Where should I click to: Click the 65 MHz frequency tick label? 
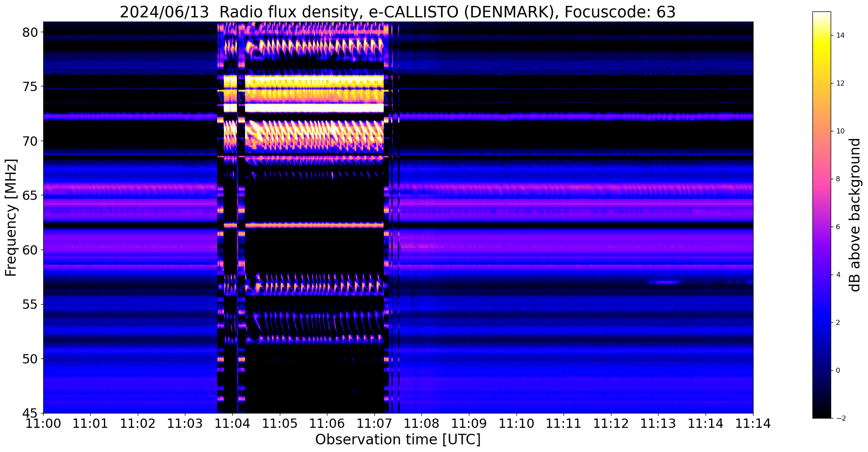31,196
